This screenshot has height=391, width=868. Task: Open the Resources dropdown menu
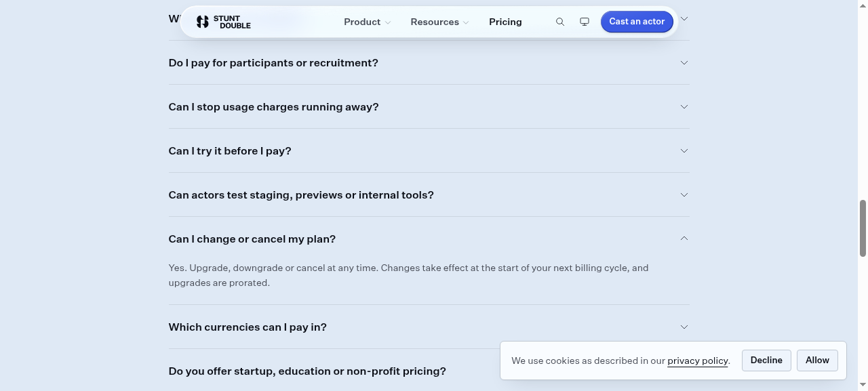point(439,22)
